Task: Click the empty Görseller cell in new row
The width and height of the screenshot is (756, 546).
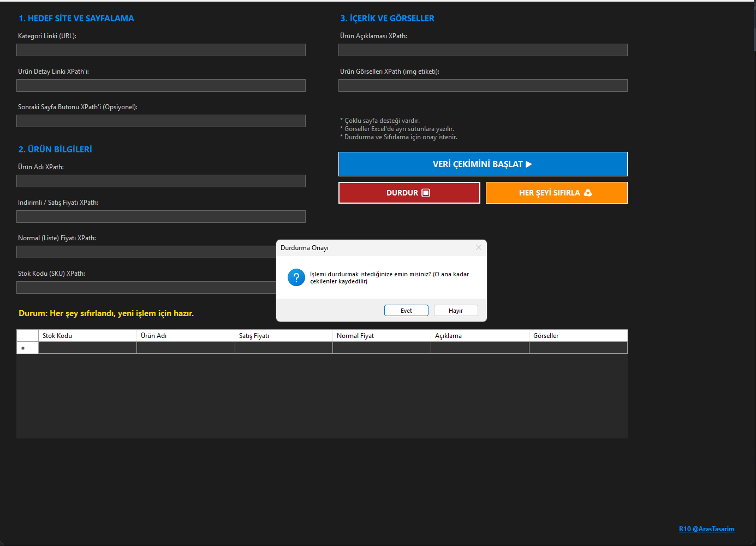Action: pyautogui.click(x=579, y=348)
